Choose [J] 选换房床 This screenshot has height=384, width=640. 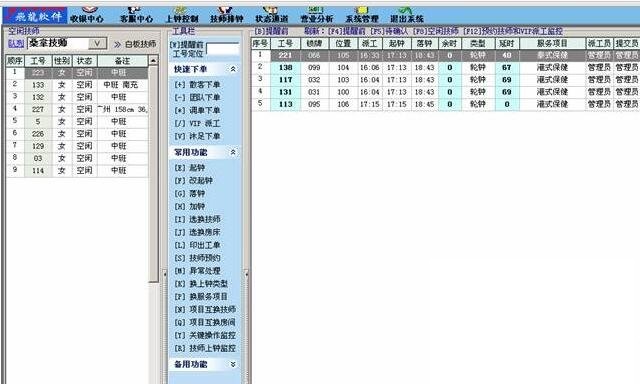click(x=197, y=232)
